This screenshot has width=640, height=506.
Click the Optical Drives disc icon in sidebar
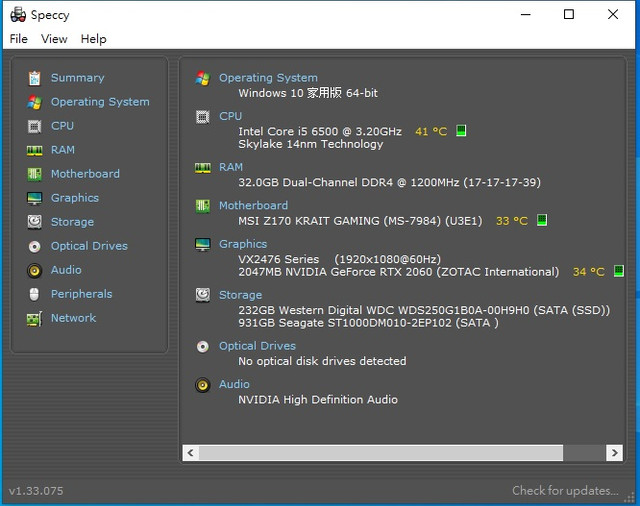pos(34,246)
